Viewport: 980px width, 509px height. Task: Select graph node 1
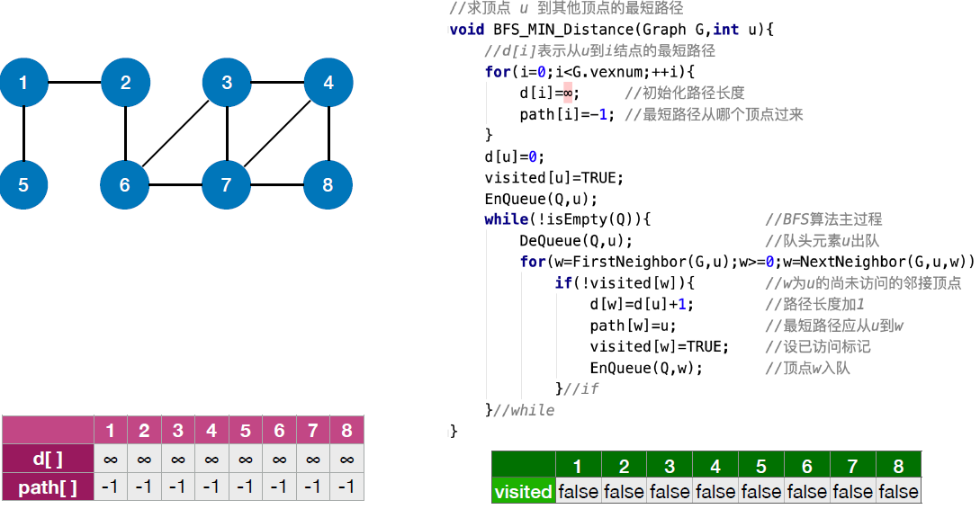pyautogui.click(x=23, y=83)
